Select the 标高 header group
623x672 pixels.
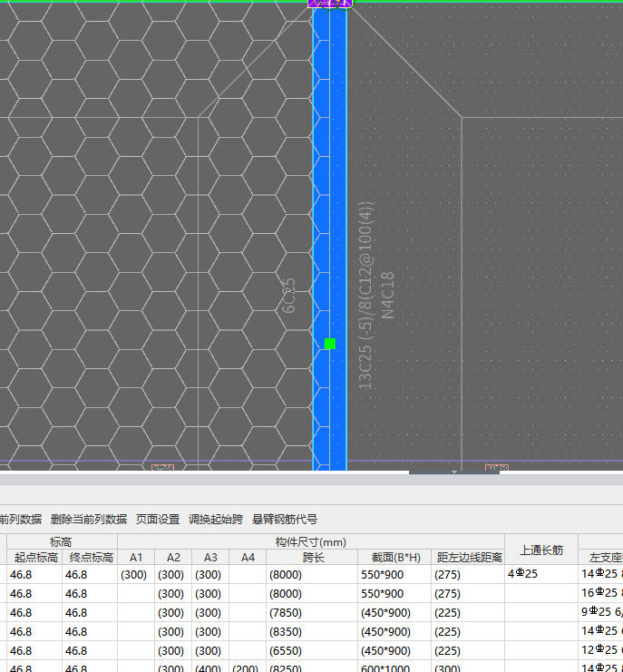[x=62, y=542]
